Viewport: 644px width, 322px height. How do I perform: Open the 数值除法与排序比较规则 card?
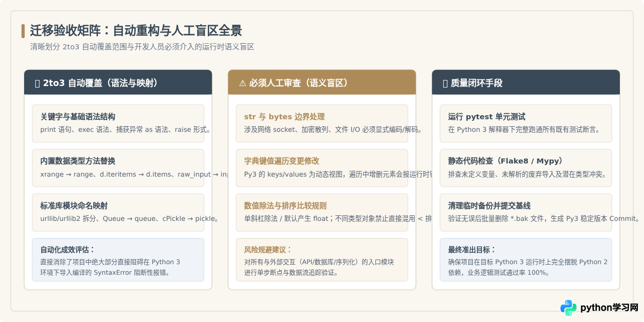point(322,212)
